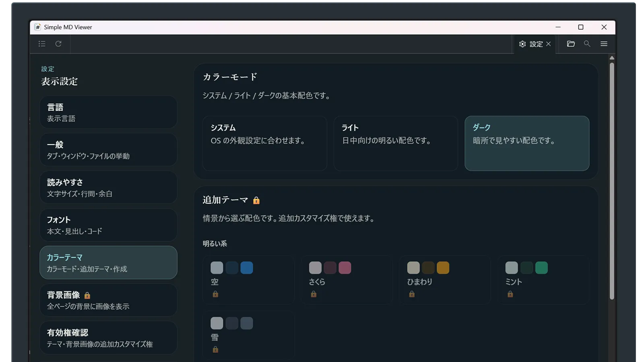The image size is (644, 362).
Task: Select the システム color mode
Action: [265, 144]
